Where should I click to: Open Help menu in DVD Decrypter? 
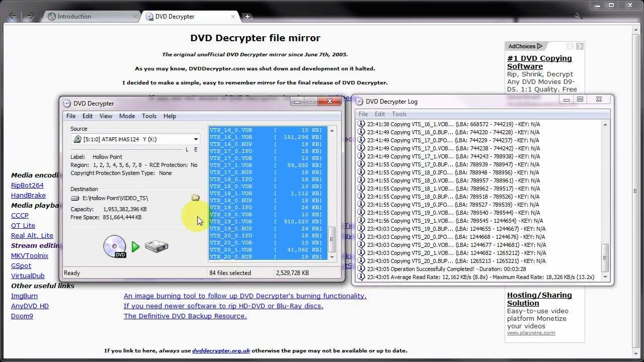tap(170, 116)
